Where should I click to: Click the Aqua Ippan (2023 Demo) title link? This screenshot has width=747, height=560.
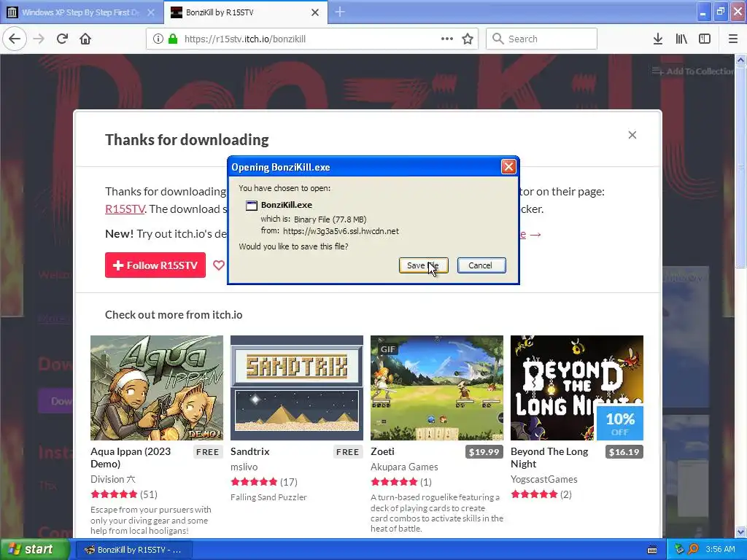click(131, 458)
